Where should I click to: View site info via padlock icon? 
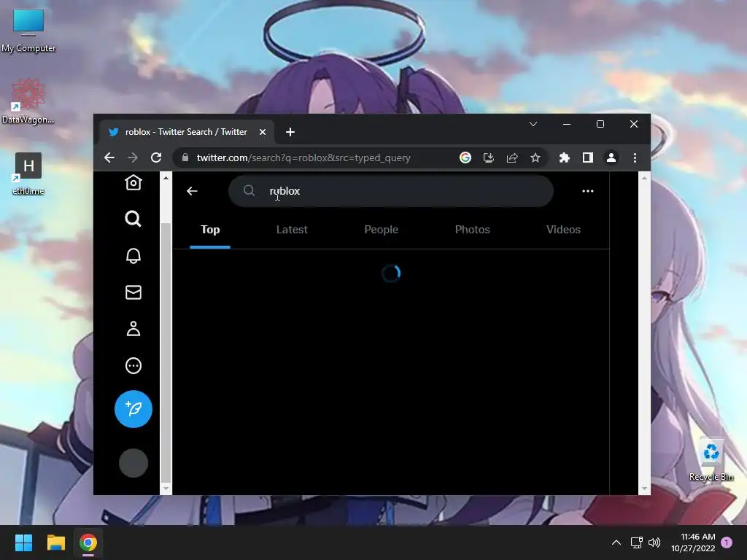pyautogui.click(x=185, y=157)
